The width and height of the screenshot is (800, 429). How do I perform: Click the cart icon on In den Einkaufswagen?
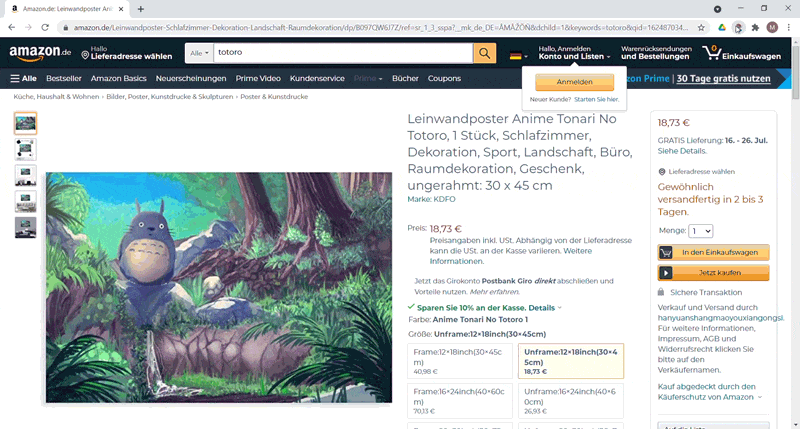click(x=665, y=253)
